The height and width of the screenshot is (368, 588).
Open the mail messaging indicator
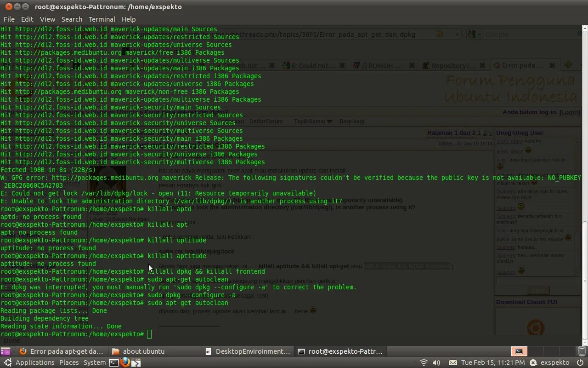tap(452, 362)
